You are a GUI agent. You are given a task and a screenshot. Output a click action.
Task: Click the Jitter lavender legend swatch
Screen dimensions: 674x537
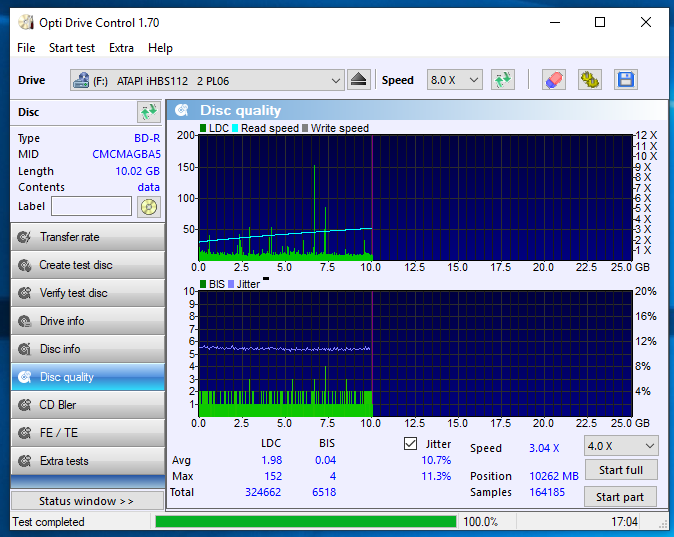click(231, 284)
